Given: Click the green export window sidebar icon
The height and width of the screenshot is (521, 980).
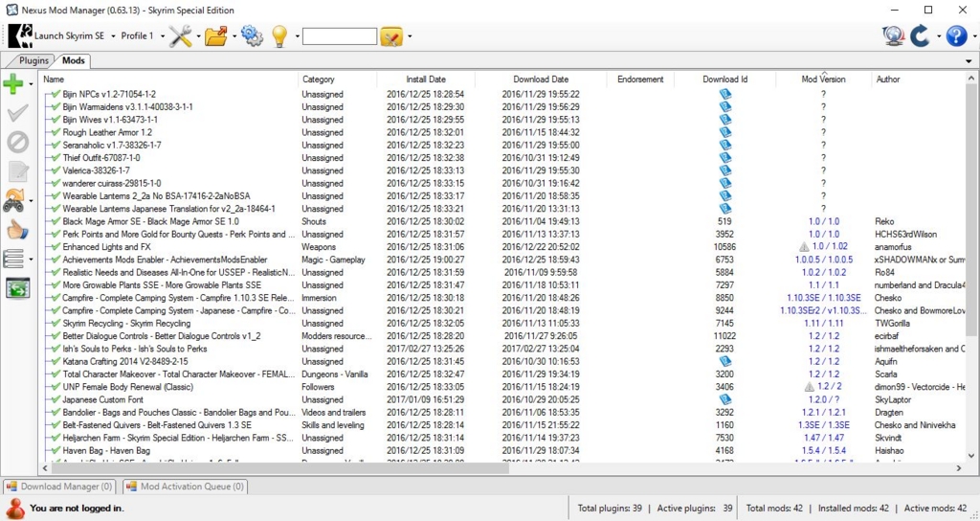Looking at the screenshot, I should pos(17,288).
